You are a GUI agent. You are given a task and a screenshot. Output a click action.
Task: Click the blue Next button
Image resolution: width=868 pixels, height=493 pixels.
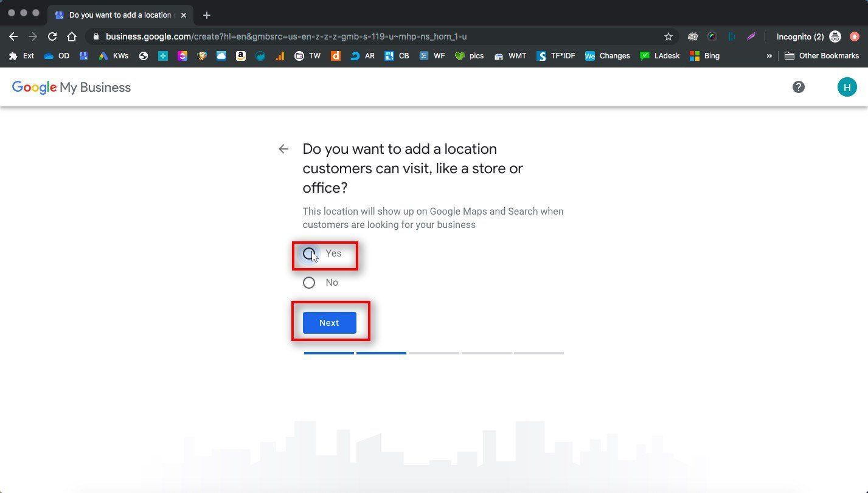pos(329,323)
